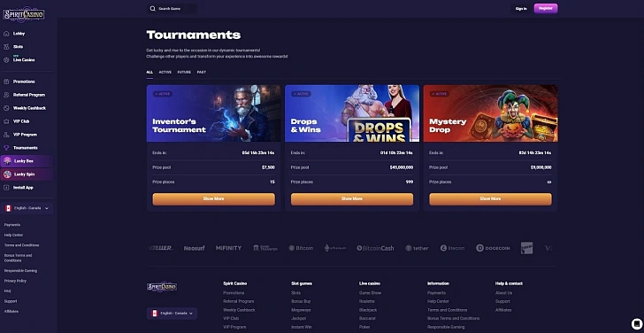Show more for Inventor's Tournament
Screen dimensions: 644x333
(x=213, y=199)
